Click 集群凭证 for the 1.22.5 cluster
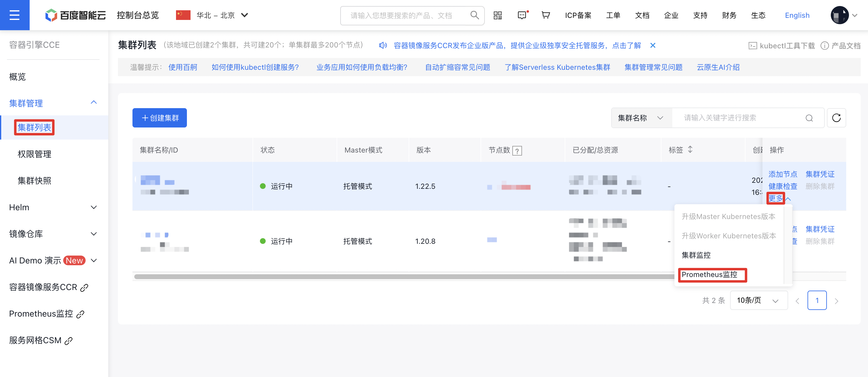This screenshot has width=868, height=377. click(820, 174)
